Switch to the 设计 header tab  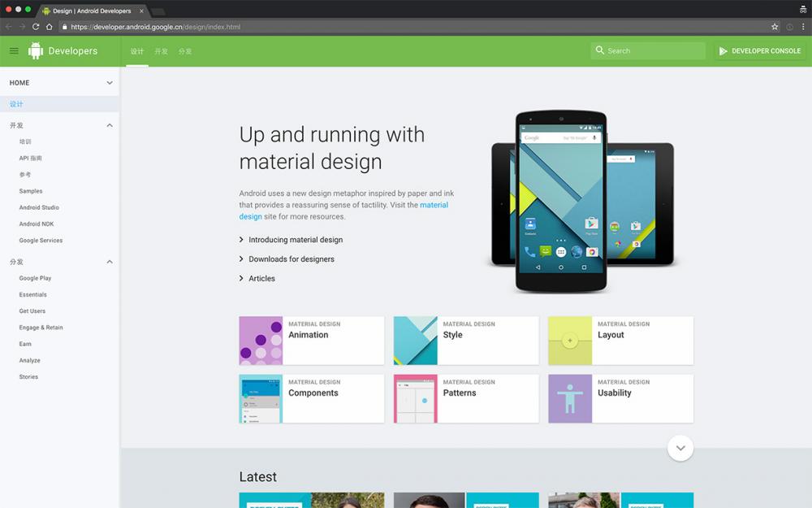click(x=137, y=51)
